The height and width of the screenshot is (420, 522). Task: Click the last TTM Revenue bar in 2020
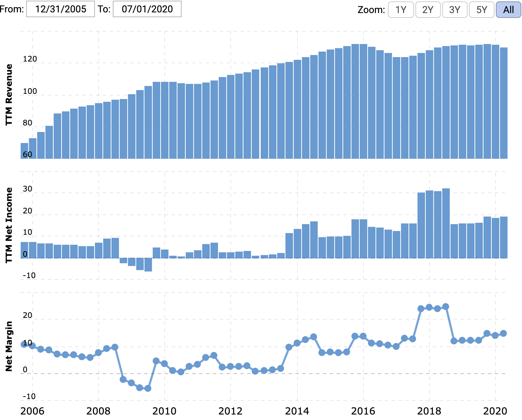504,103
